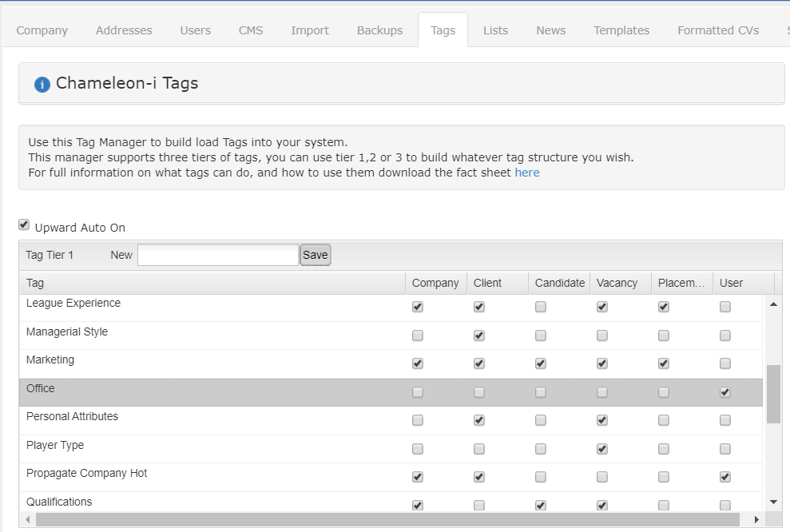The height and width of the screenshot is (532, 790).
Task: Open the Company tab
Action: tap(42, 30)
